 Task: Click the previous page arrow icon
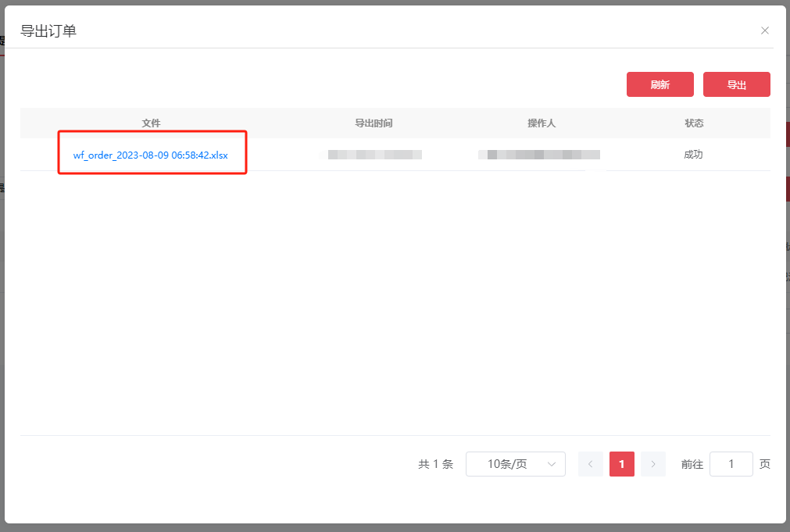pos(591,463)
